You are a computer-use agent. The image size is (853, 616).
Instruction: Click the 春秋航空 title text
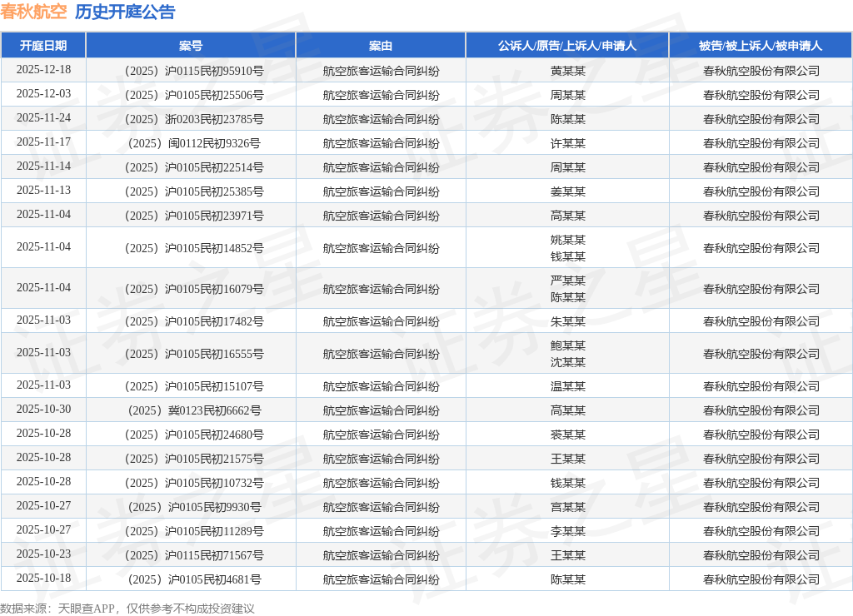(x=33, y=12)
